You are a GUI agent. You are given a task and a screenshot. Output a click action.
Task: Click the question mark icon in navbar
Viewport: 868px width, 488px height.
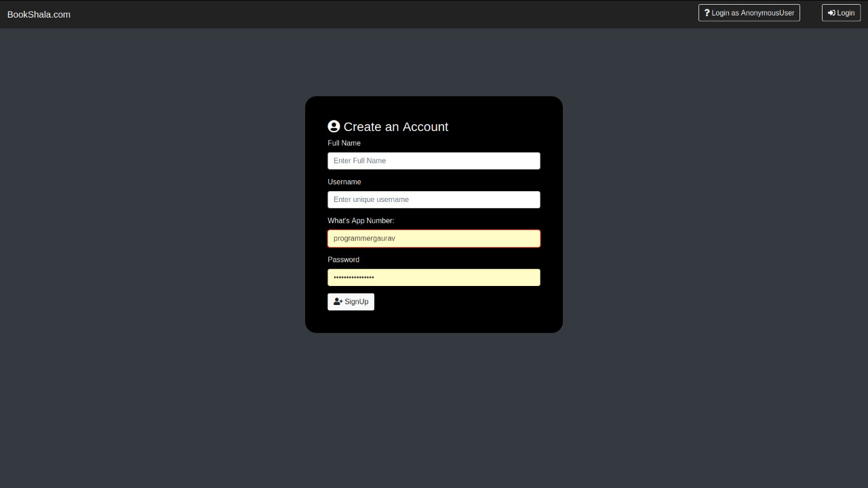[x=707, y=13]
